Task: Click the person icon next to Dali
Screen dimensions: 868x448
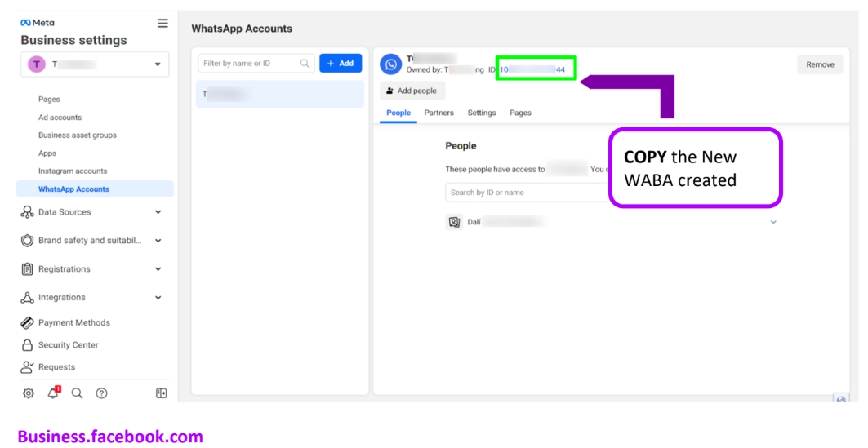Action: click(455, 222)
